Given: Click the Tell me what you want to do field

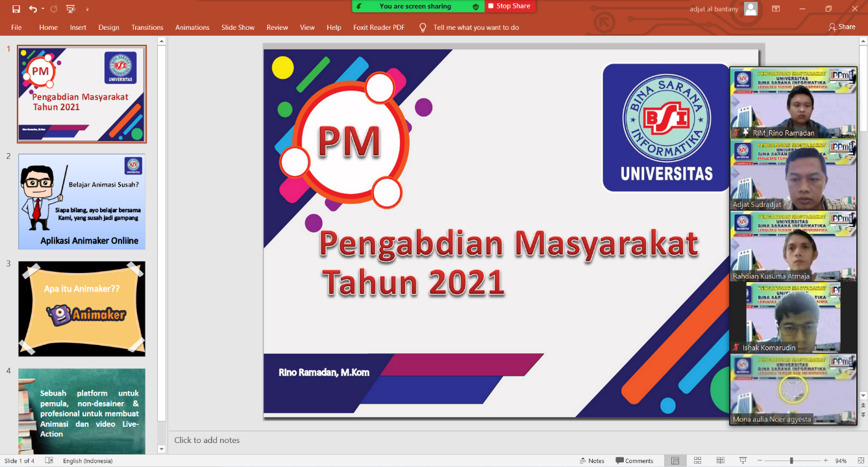Looking at the screenshot, I should [476, 27].
